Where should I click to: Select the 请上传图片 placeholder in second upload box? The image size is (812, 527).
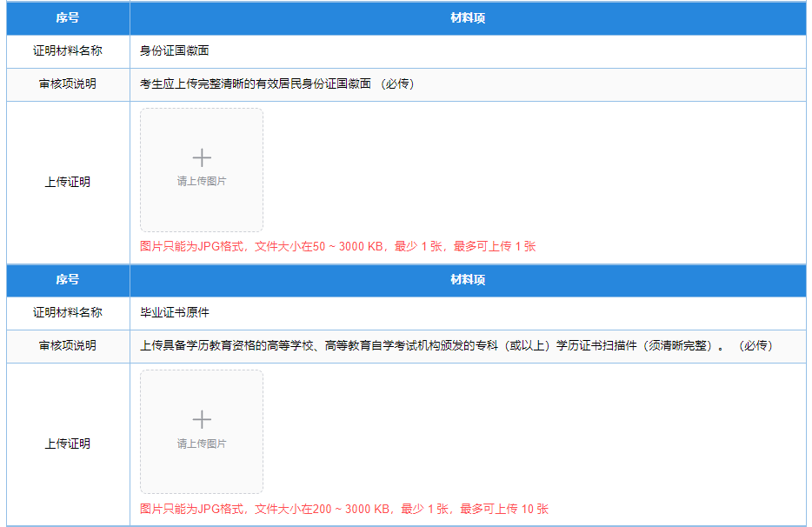pos(202,443)
